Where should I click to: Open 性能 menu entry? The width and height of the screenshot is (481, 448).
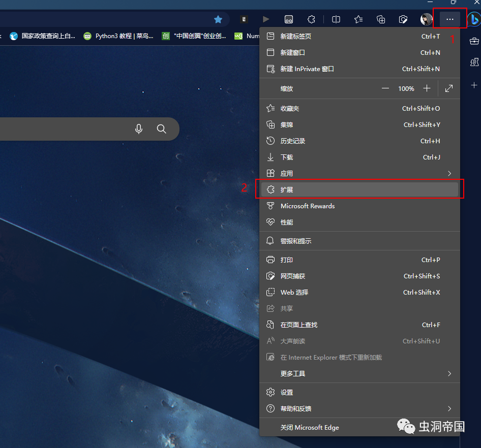359,222
